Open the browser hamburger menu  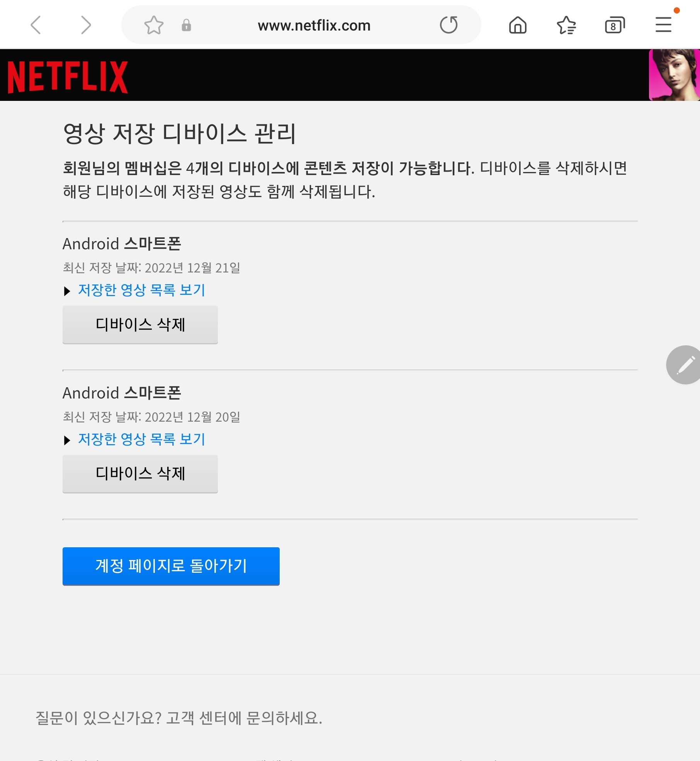point(663,25)
